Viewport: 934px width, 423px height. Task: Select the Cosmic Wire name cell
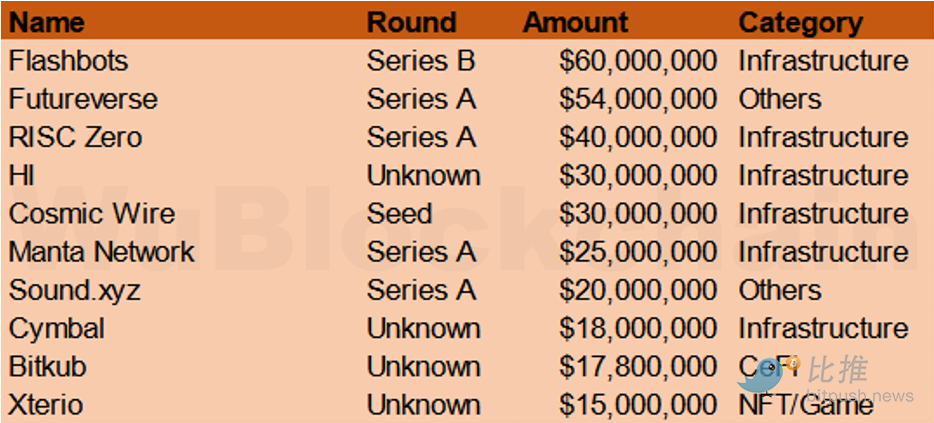tap(92, 214)
